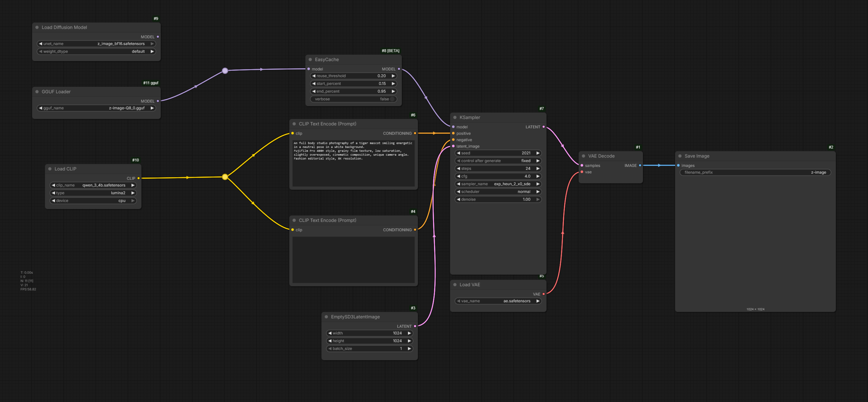Click the IMAGE output port of VAE Decode
Image resolution: width=868 pixels, height=402 pixels.
pyautogui.click(x=640, y=166)
